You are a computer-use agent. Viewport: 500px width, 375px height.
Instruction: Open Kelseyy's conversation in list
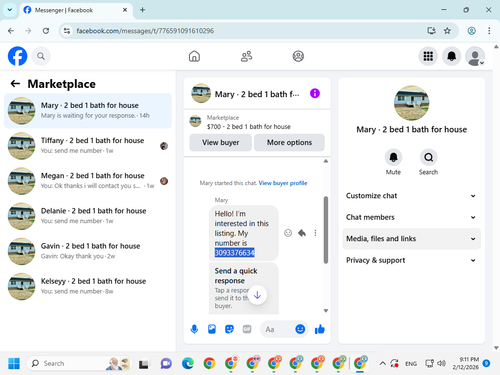pyautogui.click(x=88, y=286)
